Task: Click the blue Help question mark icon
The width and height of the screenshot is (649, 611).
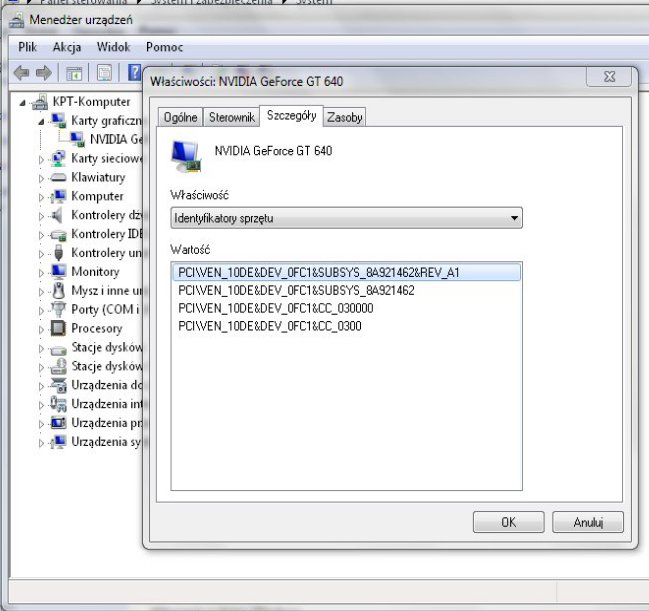Action: pyautogui.click(x=135, y=73)
